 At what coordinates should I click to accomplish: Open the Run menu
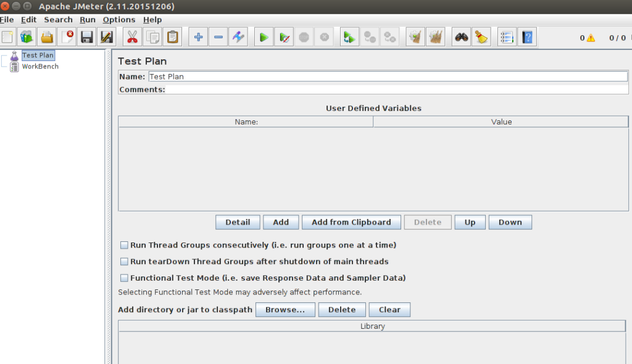(x=88, y=20)
